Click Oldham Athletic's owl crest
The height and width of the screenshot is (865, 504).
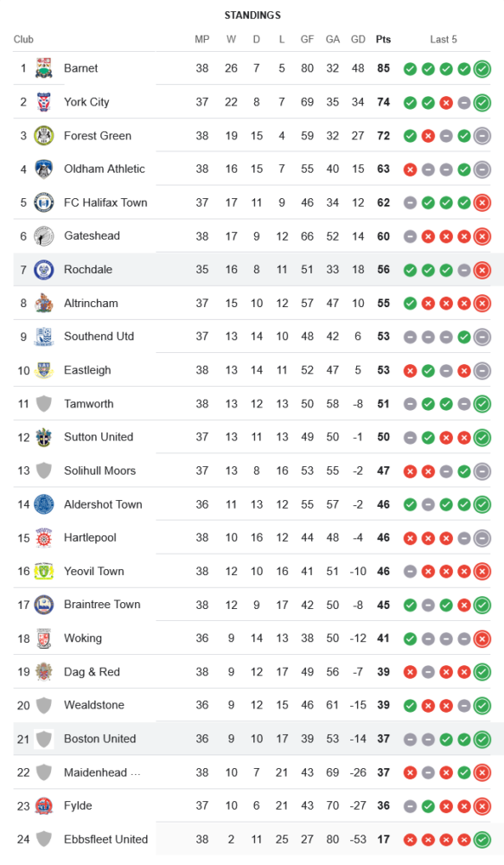point(44,169)
